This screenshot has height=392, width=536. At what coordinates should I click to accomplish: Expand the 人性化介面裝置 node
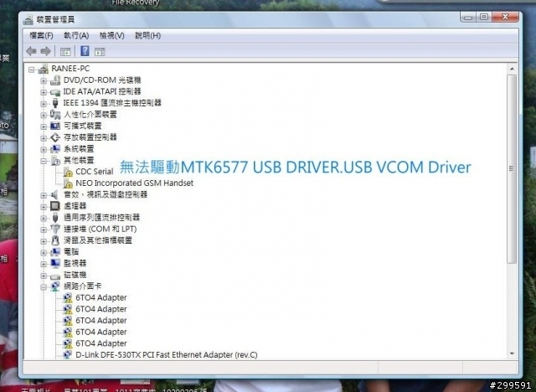pyautogui.click(x=44, y=116)
